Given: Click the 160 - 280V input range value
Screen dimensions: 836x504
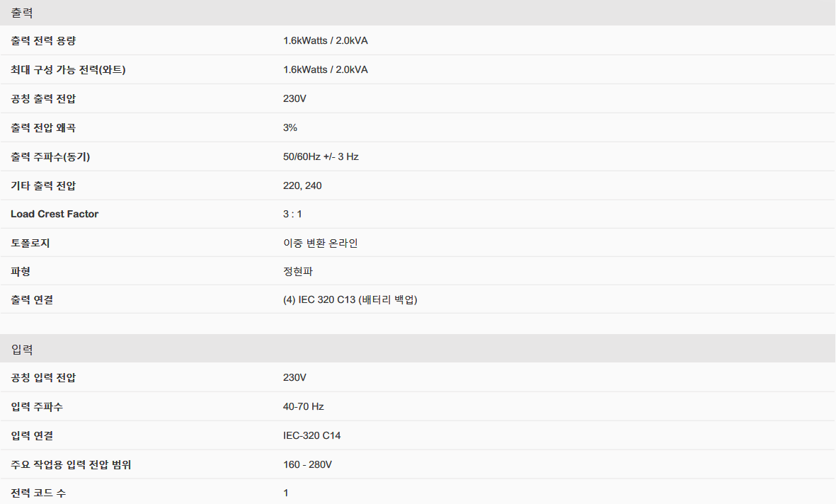Looking at the screenshot, I should (307, 464).
